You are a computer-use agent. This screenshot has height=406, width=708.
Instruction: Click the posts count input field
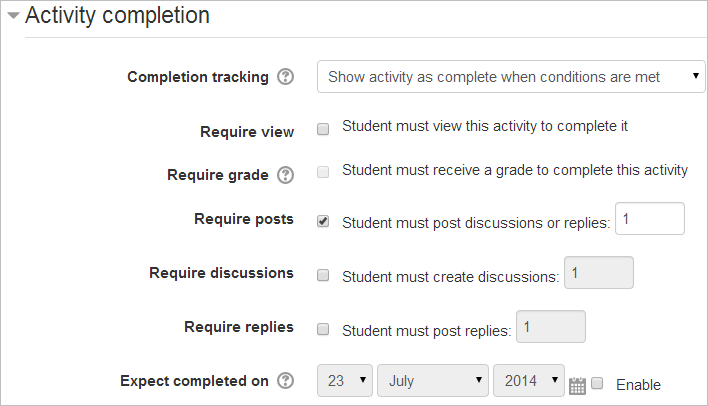pyautogui.click(x=650, y=218)
